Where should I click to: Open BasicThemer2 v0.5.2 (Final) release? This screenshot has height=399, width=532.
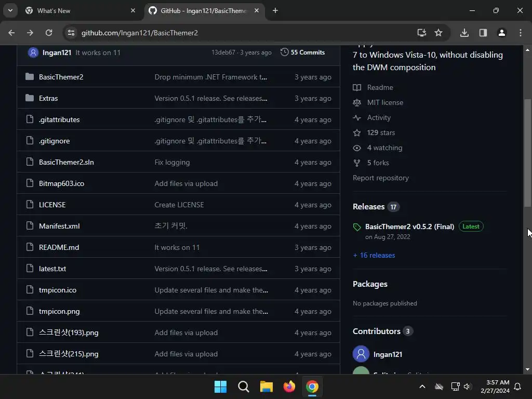click(409, 227)
